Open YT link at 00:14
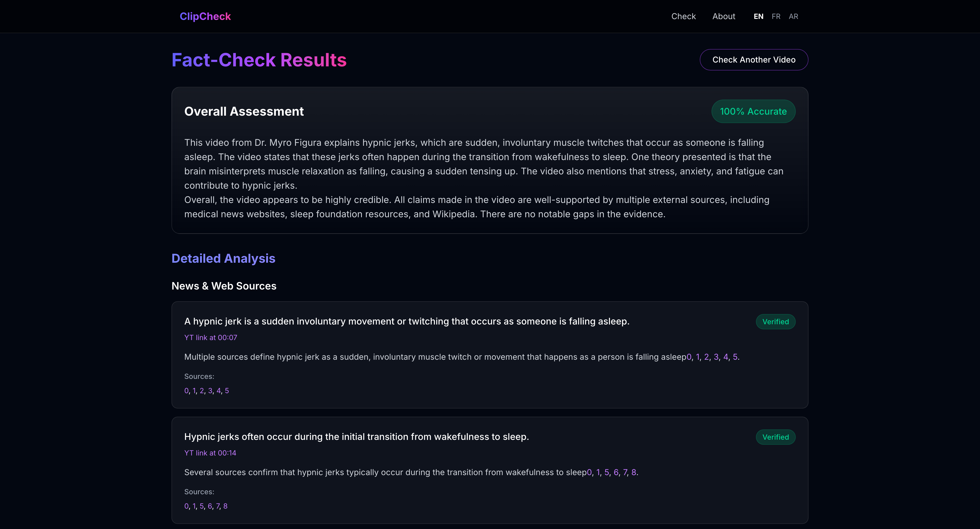Viewport: 980px width, 529px height. click(x=210, y=453)
